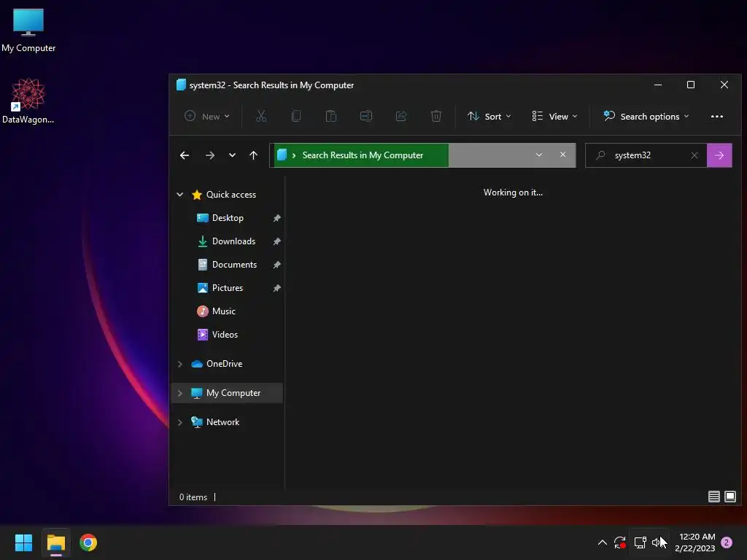Expand the address bar history dropdown

point(539,155)
